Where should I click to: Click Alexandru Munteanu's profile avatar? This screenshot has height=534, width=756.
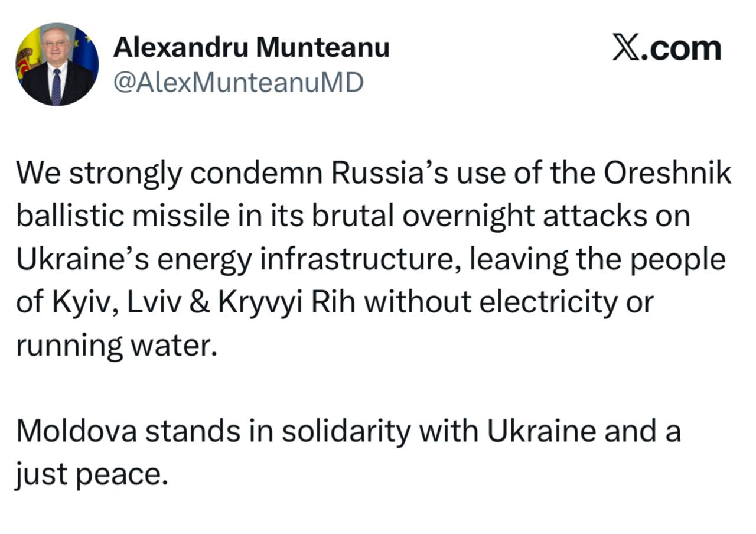click(57, 64)
